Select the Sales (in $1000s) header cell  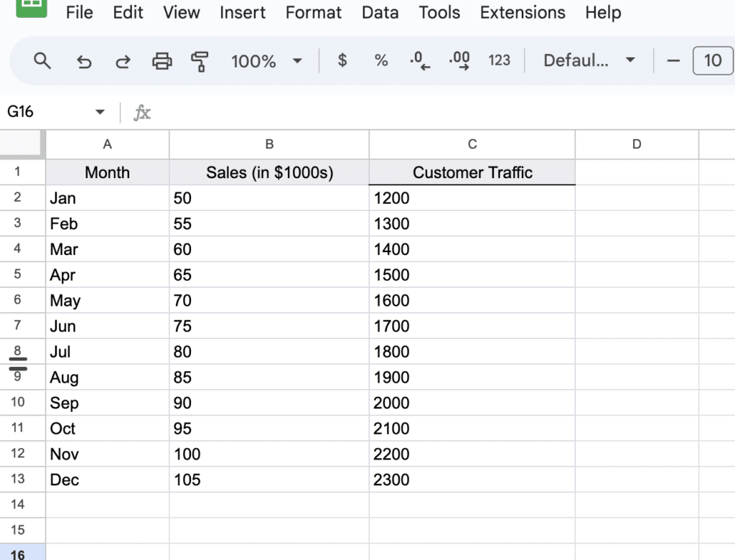[269, 172]
